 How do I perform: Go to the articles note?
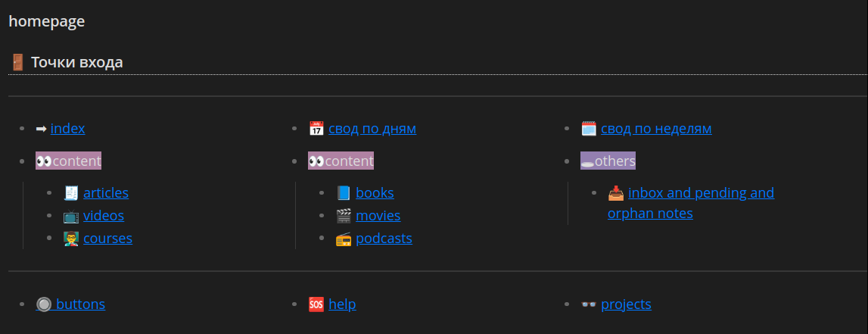(106, 193)
